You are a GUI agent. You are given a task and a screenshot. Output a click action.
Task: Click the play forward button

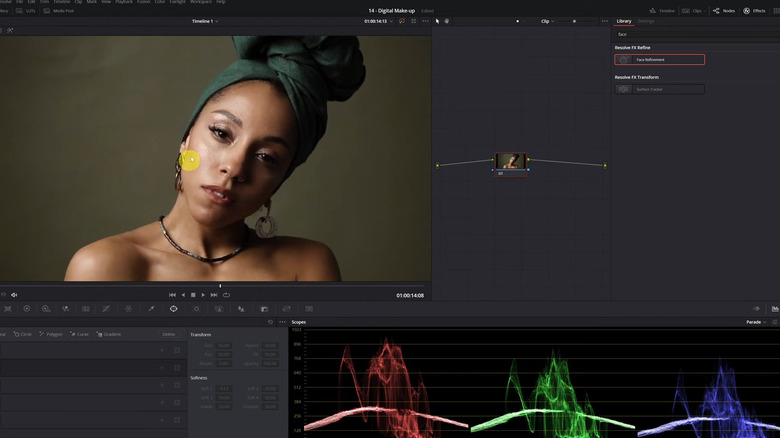(x=203, y=295)
